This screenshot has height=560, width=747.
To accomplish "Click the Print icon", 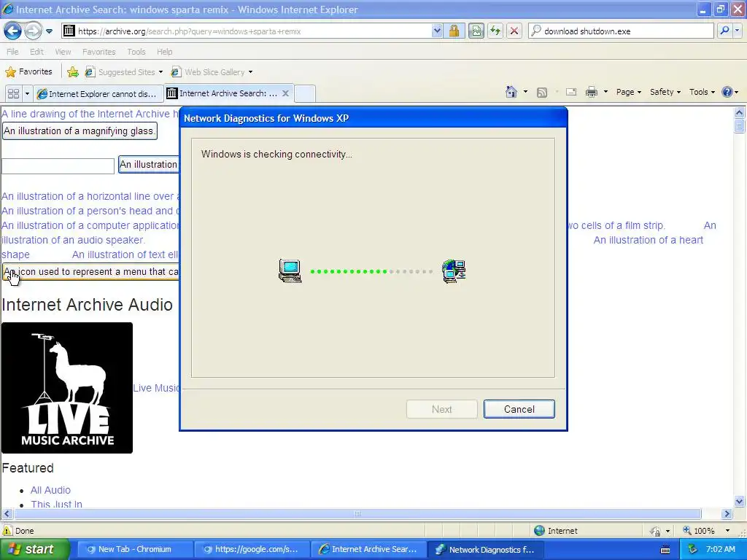I will point(591,92).
